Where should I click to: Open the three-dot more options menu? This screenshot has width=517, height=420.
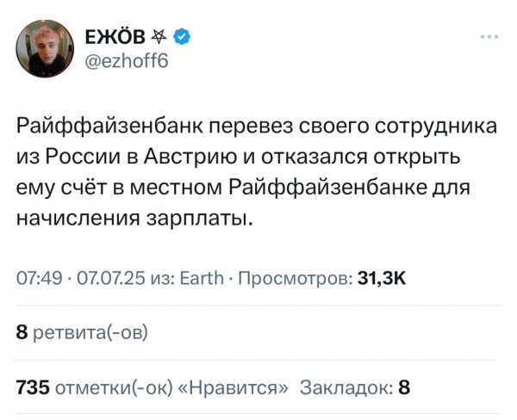(x=488, y=36)
